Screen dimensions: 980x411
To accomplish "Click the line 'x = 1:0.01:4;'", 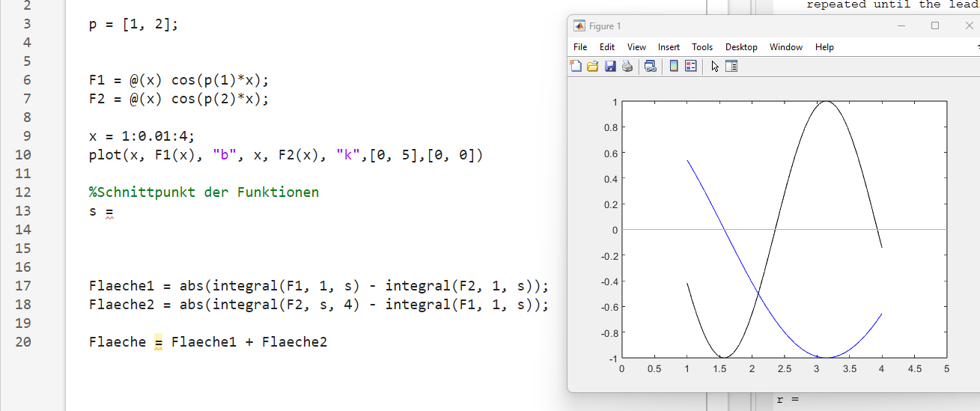I will [141, 136].
